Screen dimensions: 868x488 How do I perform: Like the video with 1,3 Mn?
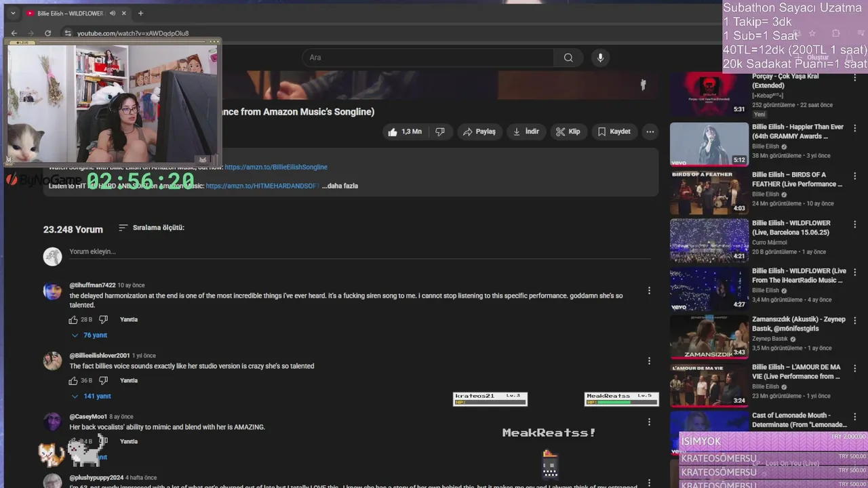pos(406,131)
